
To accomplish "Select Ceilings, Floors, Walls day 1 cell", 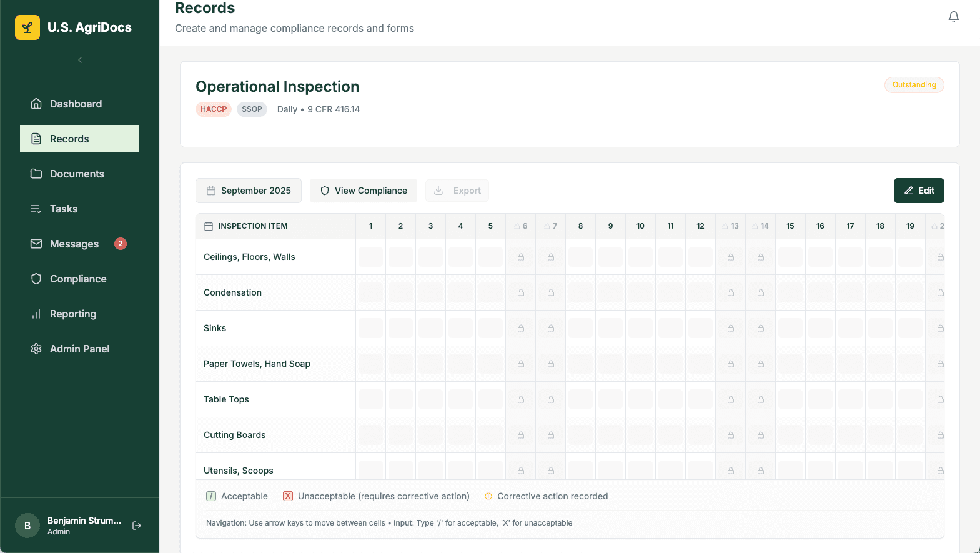I will (370, 257).
